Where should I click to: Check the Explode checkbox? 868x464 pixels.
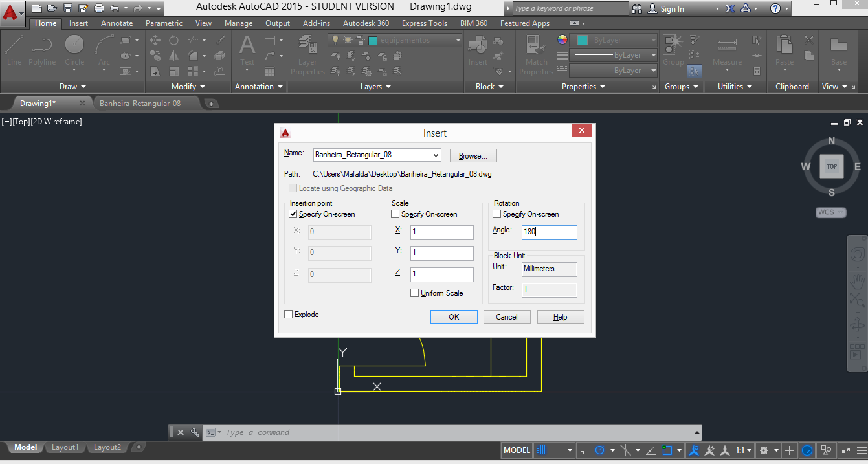point(289,315)
